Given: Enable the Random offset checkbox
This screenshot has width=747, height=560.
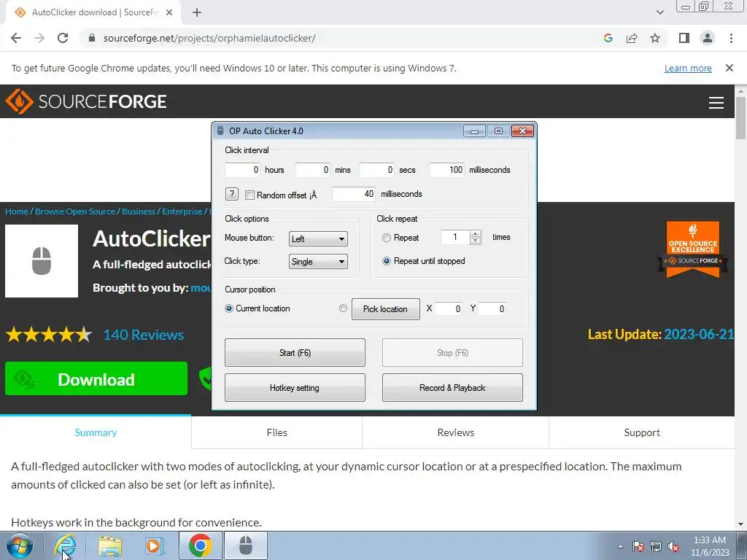Looking at the screenshot, I should 249,195.
